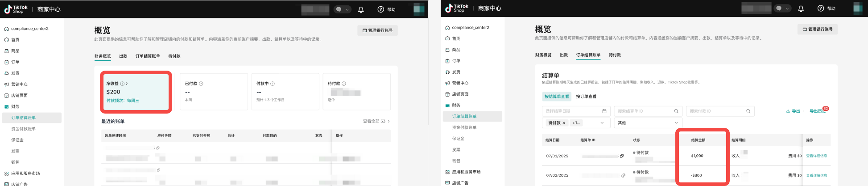Image resolution: width=868 pixels, height=186 pixels.
Task: Copy the settlement ID in 07/02/2025 row
Action: tap(623, 176)
